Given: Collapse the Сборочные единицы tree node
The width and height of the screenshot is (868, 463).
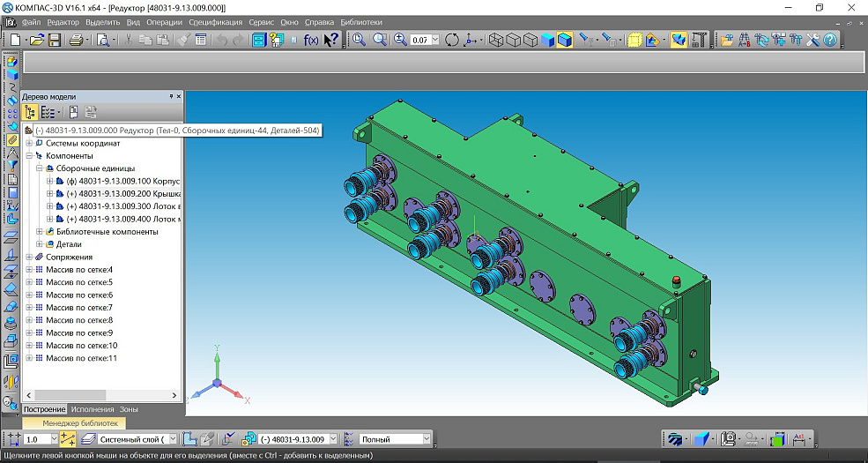Looking at the screenshot, I should (x=39, y=168).
